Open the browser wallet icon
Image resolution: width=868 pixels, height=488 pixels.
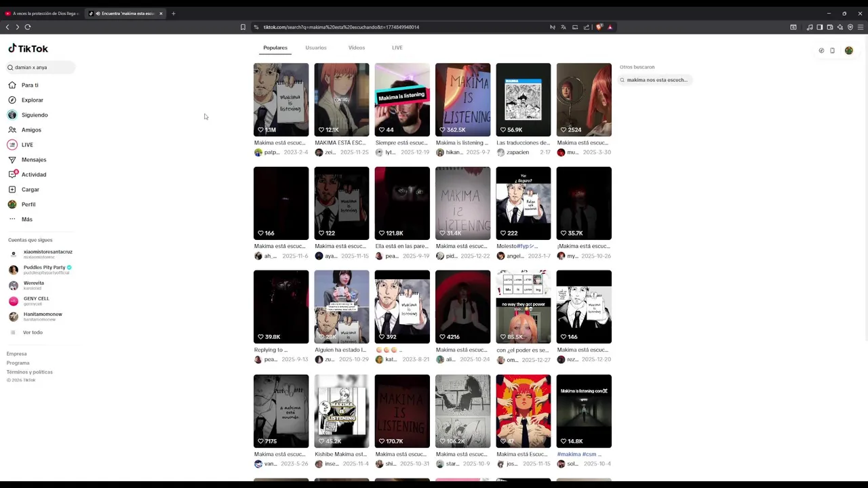tap(830, 27)
